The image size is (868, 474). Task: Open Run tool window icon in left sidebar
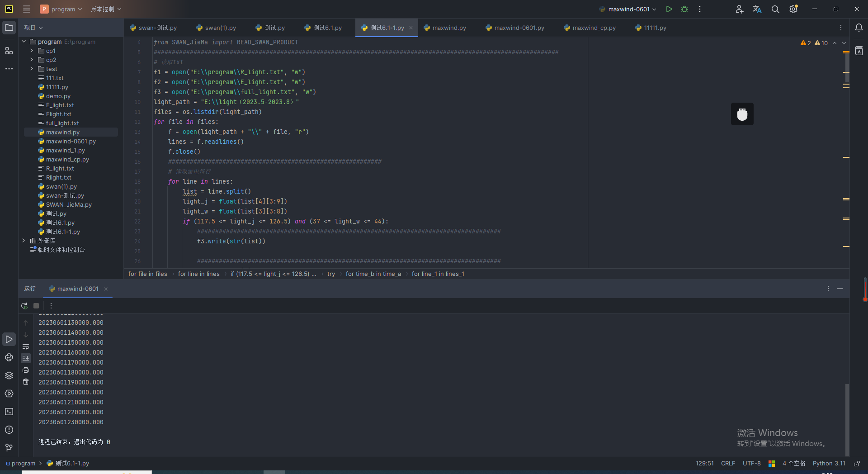pyautogui.click(x=9, y=339)
